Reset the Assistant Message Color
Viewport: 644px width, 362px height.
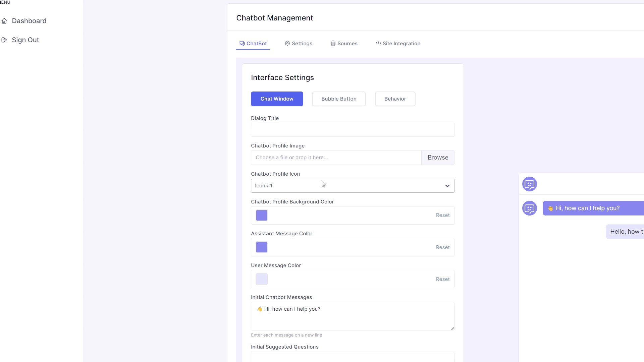click(x=442, y=247)
